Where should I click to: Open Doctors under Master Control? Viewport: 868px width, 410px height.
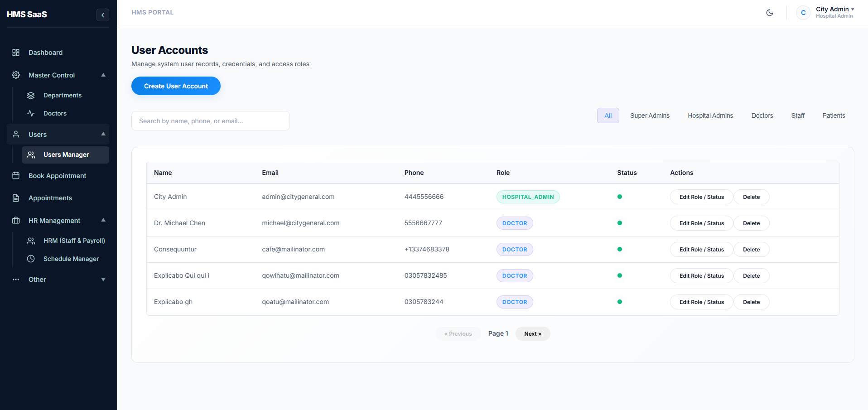65,113
